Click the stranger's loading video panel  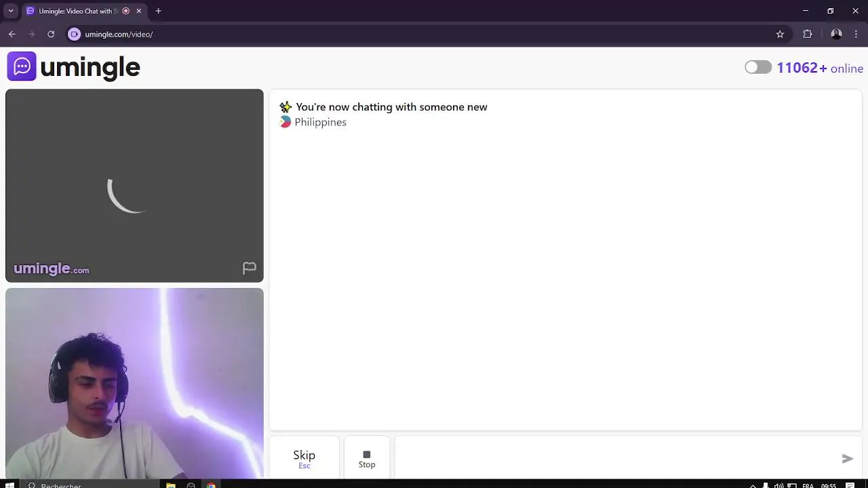[x=134, y=186]
